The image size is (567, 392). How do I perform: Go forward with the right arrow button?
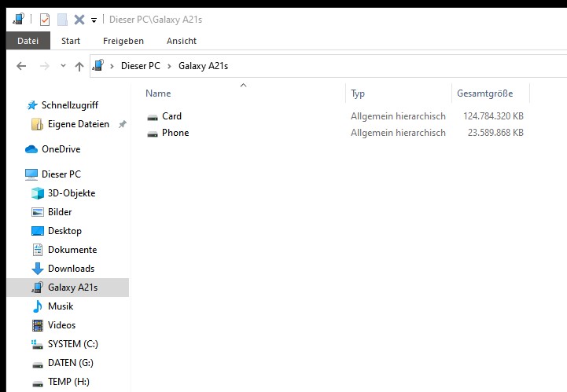(x=45, y=66)
